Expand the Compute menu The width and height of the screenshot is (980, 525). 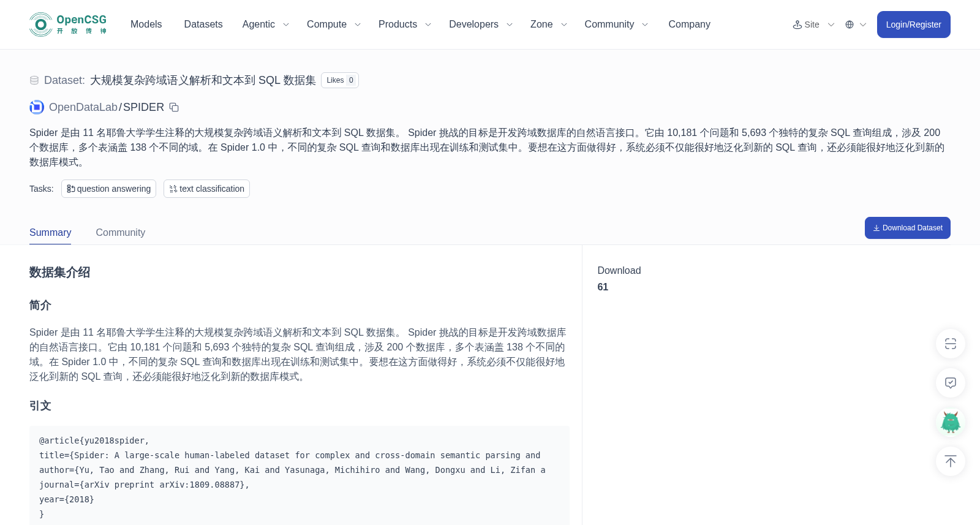click(x=334, y=25)
